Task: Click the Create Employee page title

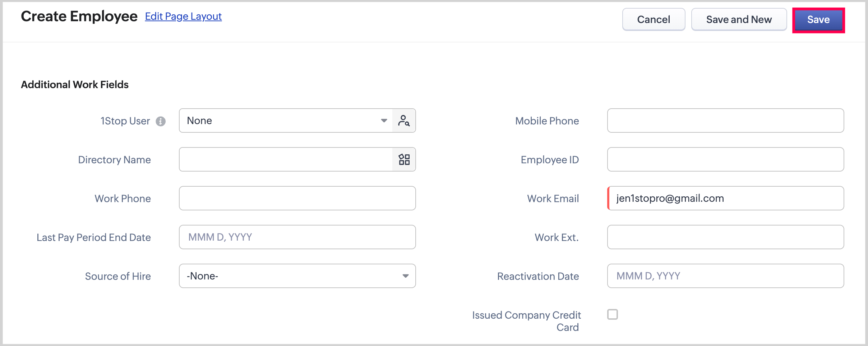Action: pyautogui.click(x=79, y=17)
